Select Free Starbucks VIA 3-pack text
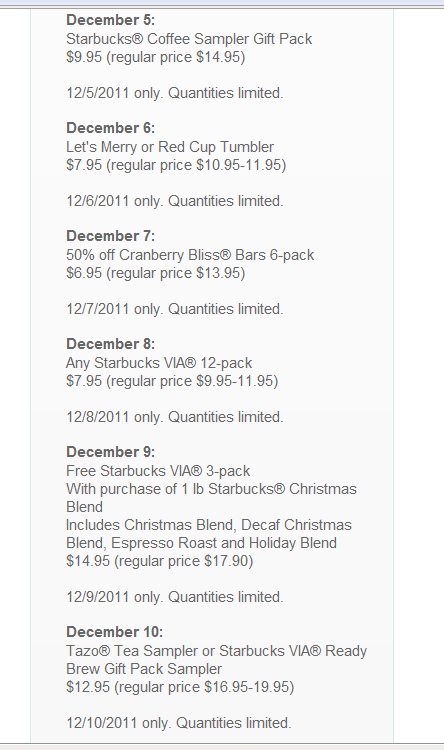The width and height of the screenshot is (444, 750). 158,471
